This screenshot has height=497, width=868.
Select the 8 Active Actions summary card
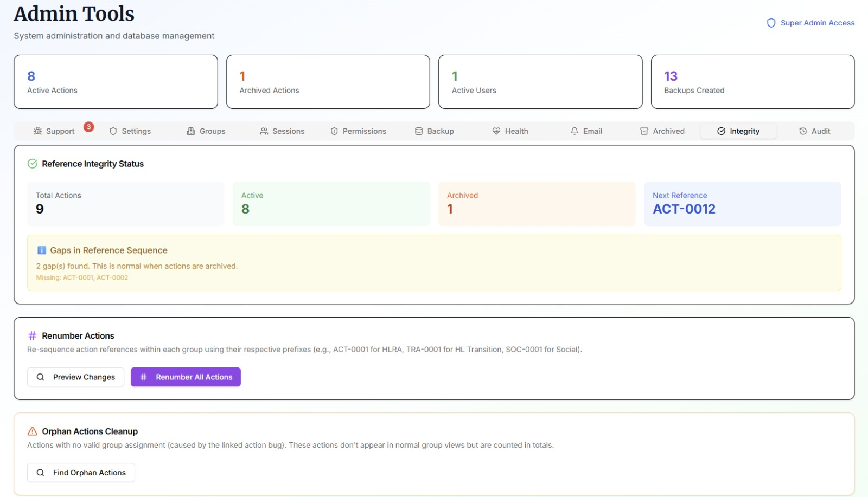coord(116,82)
